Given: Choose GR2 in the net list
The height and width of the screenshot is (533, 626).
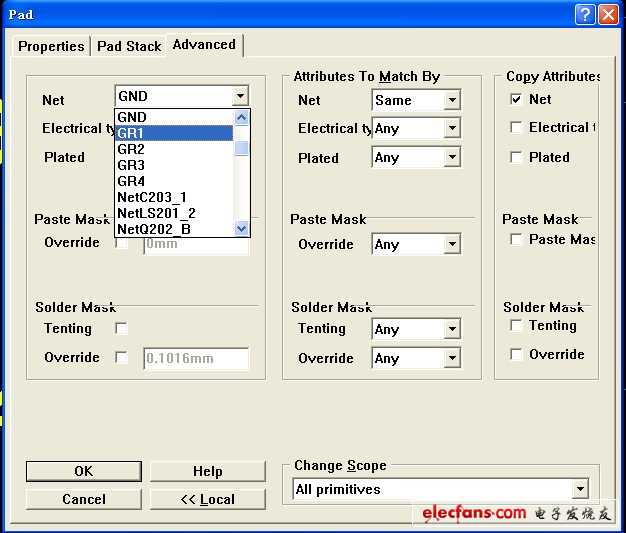Looking at the screenshot, I should point(174,149).
